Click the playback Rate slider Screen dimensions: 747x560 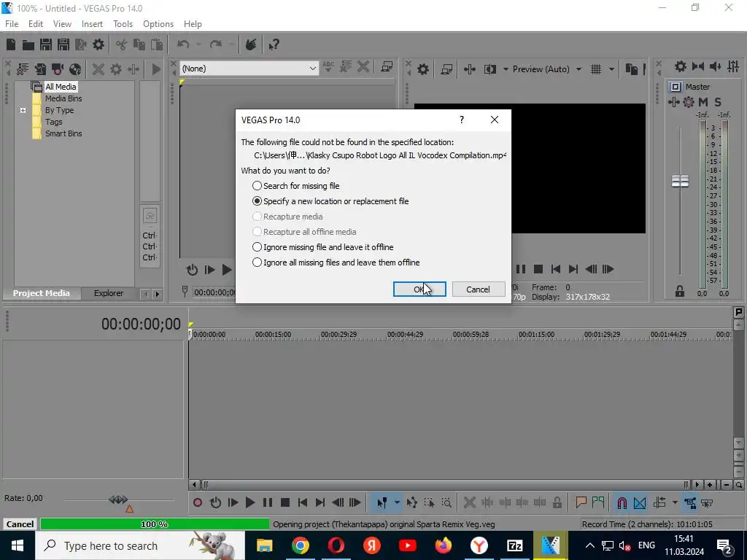tap(118, 499)
